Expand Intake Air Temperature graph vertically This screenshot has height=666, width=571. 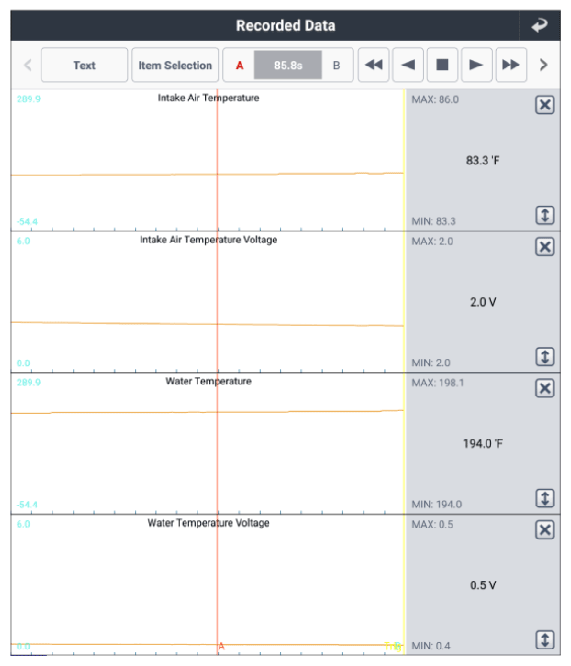(545, 215)
